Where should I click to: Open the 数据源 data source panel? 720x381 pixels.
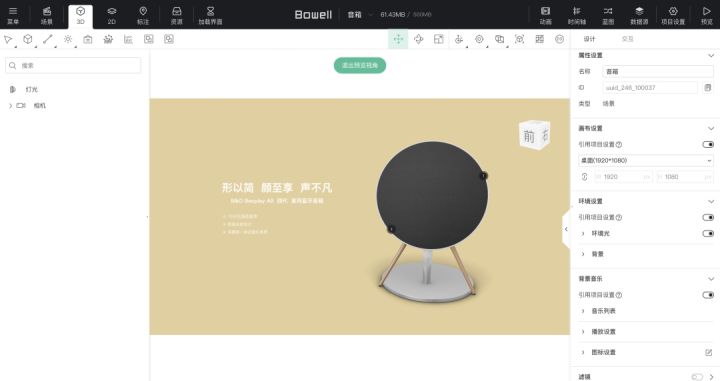pos(639,15)
